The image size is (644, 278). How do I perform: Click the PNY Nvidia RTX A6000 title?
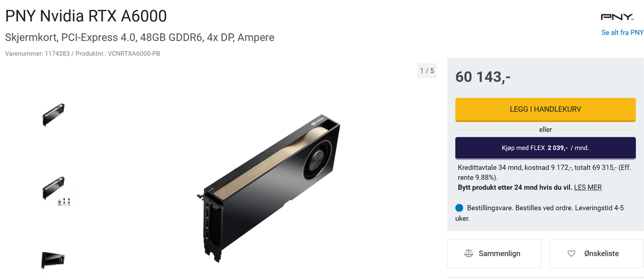click(x=86, y=16)
